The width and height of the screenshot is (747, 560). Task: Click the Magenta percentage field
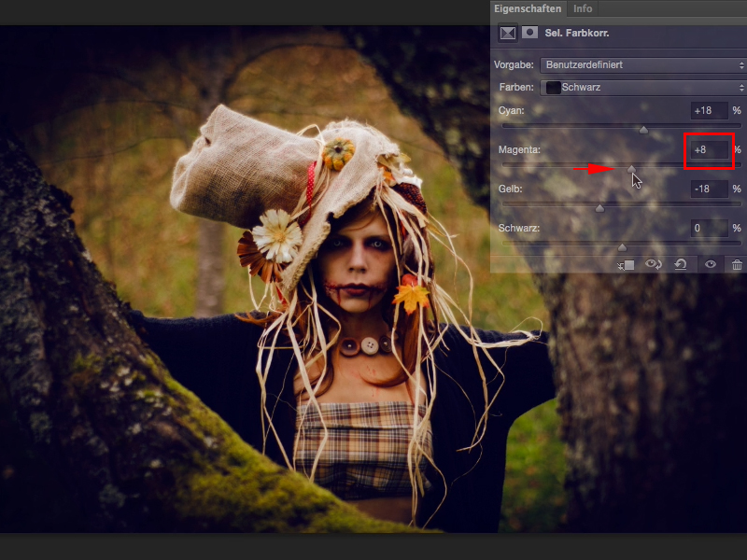pos(710,150)
